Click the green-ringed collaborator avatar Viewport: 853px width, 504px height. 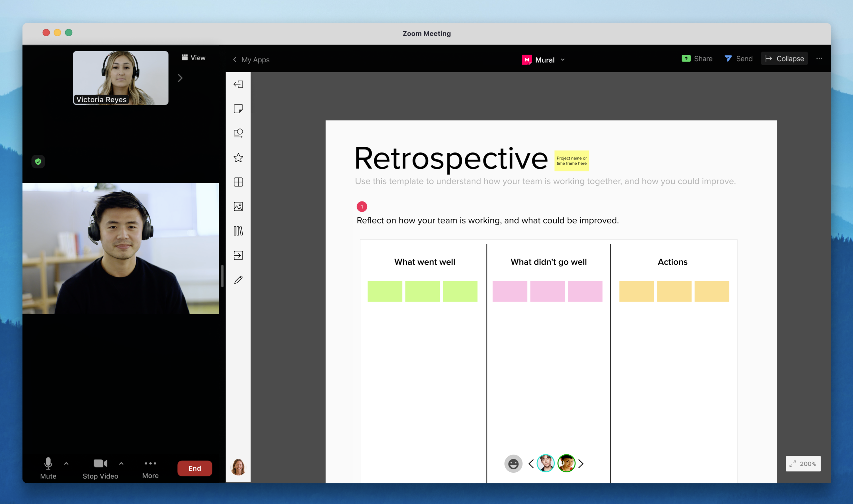click(566, 464)
